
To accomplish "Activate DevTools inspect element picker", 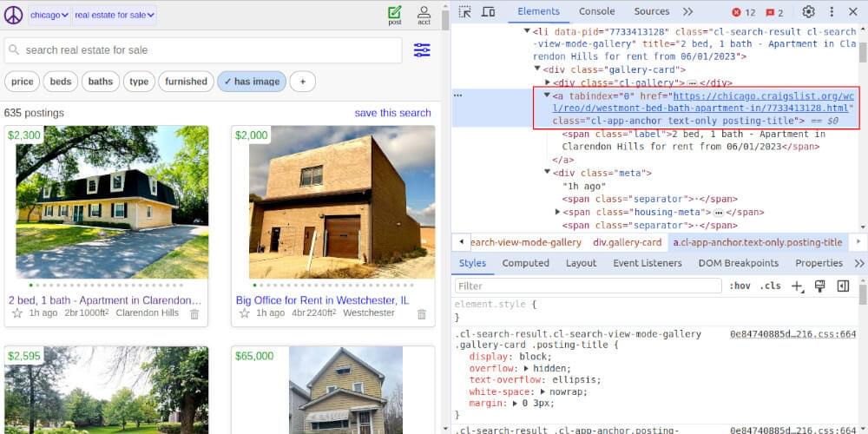I will pos(465,11).
